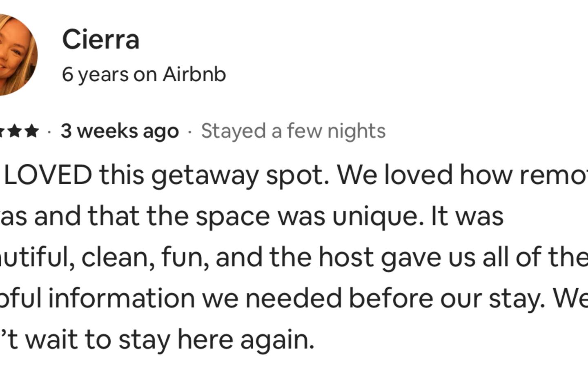The height and width of the screenshot is (392, 588).
Task: Select the "3 weeks ago" review date
Action: pyautogui.click(x=120, y=131)
